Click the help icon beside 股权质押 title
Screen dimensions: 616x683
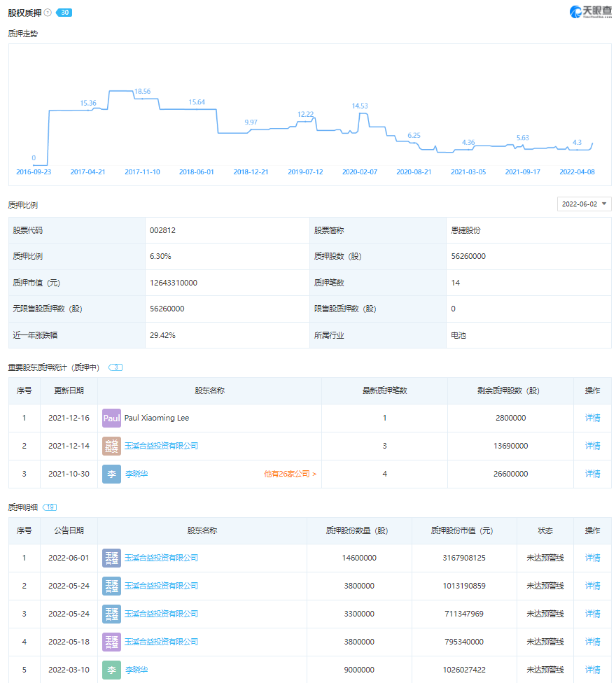(48, 13)
